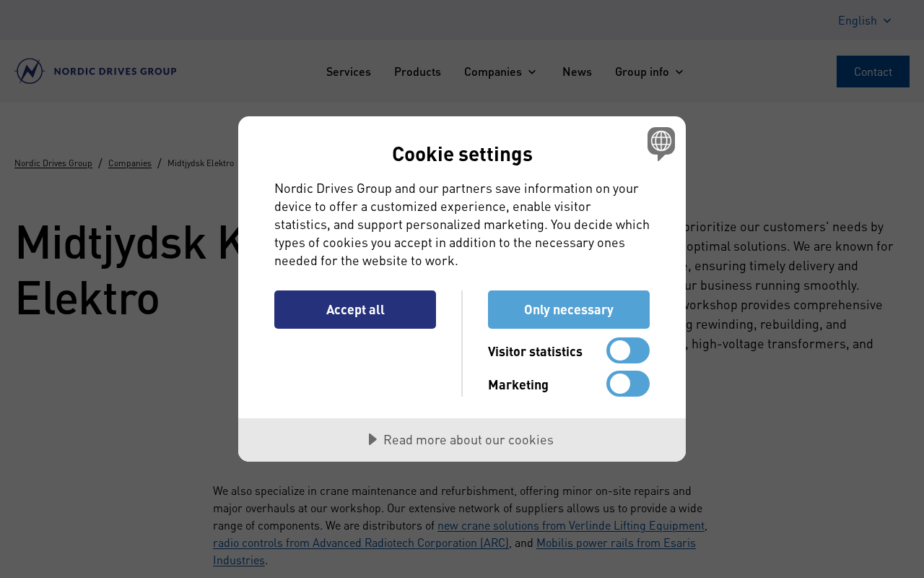Click the Companies breadcrumb link
The width and height of the screenshot is (924, 578).
tap(130, 163)
